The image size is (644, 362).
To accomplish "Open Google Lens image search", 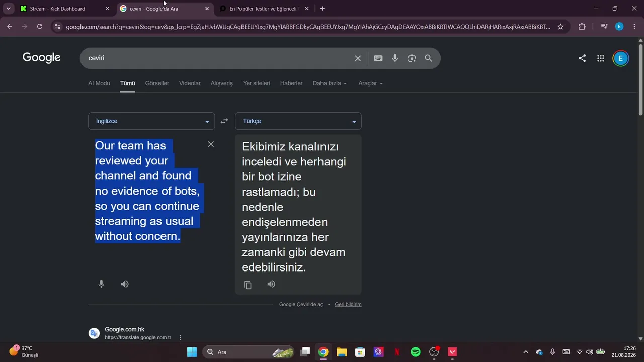I will pos(412,58).
